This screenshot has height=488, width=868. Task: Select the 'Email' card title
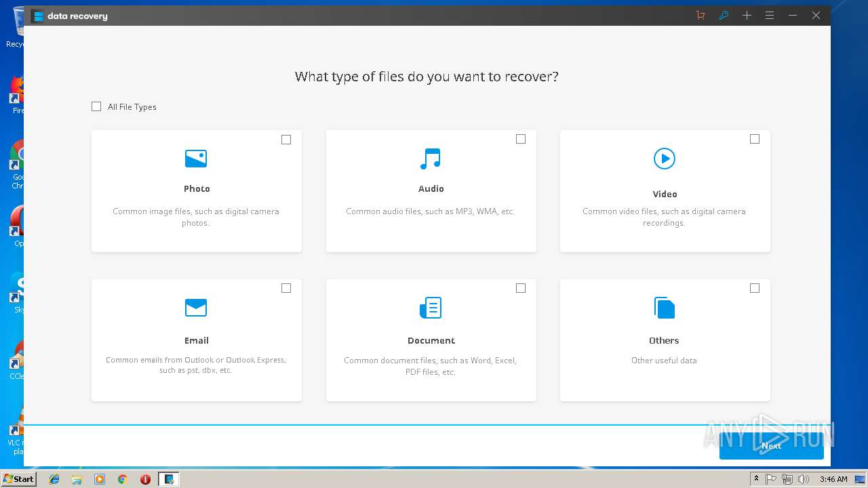point(197,340)
